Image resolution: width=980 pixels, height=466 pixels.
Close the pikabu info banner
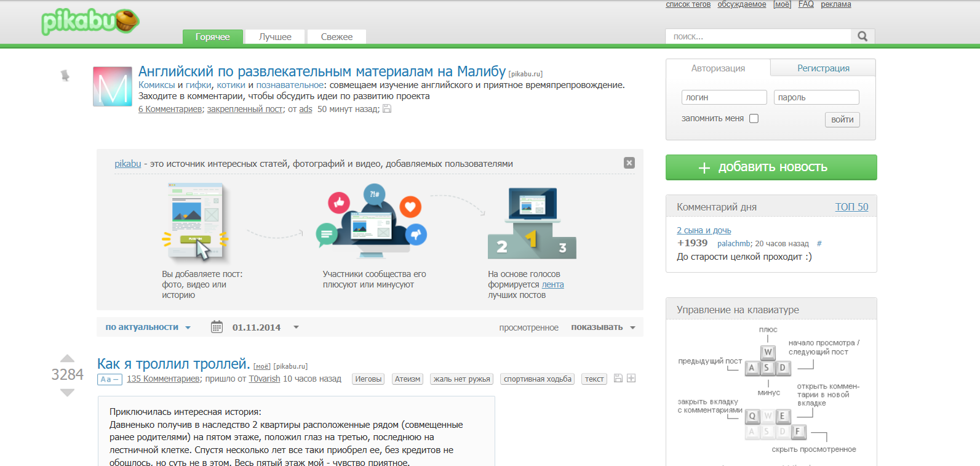tap(629, 163)
